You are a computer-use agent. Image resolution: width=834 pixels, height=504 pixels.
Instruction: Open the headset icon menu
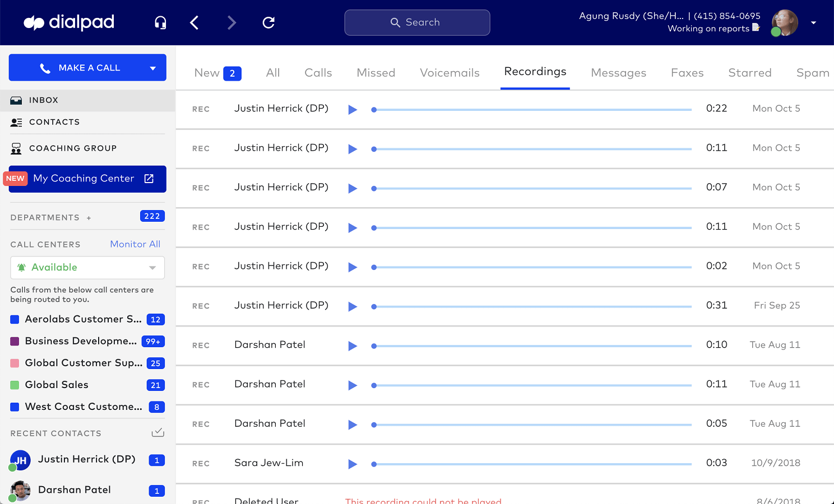(x=160, y=22)
